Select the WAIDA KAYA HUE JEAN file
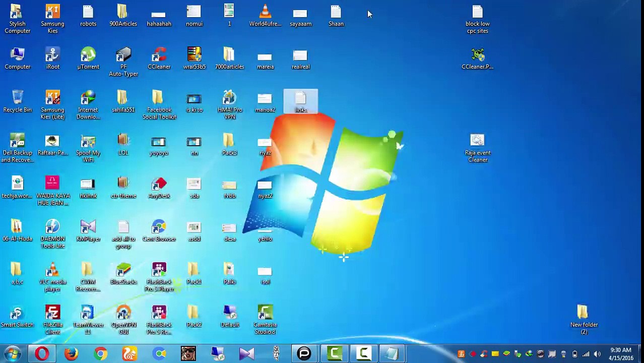 pos(52,191)
